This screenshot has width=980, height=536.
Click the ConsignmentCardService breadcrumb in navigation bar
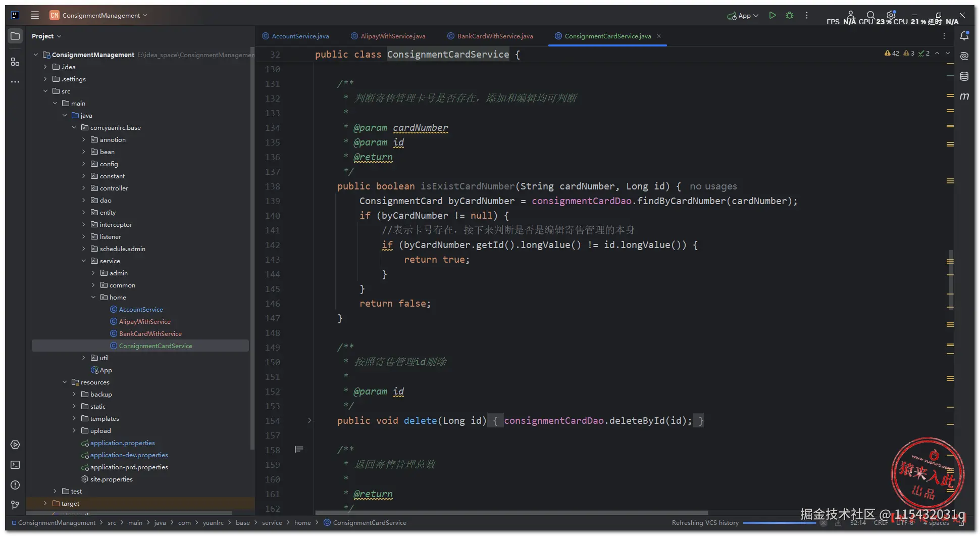tap(365, 522)
